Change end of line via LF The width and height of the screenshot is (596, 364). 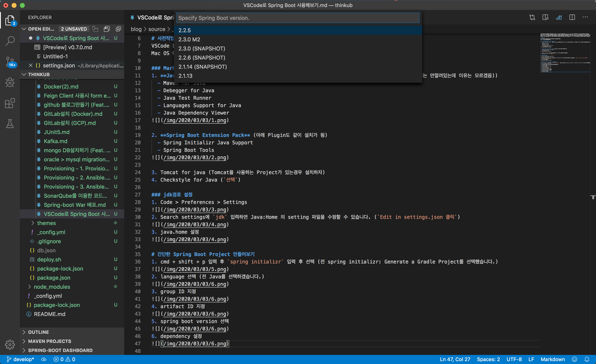coord(531,359)
